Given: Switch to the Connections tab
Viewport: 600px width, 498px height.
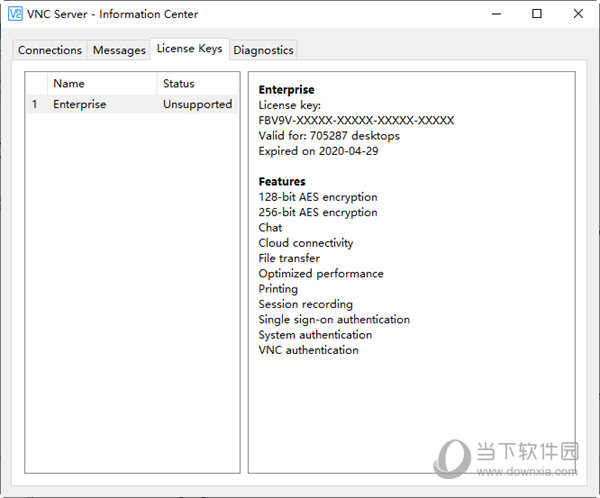Looking at the screenshot, I should 50,50.
